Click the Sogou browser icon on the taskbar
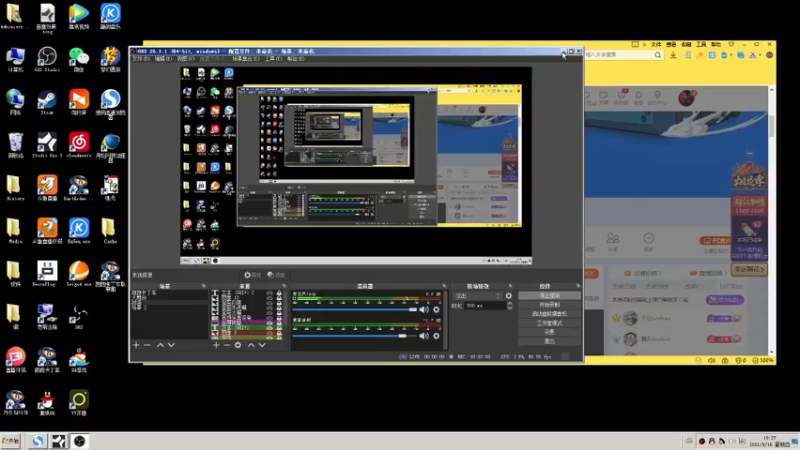 coord(37,441)
